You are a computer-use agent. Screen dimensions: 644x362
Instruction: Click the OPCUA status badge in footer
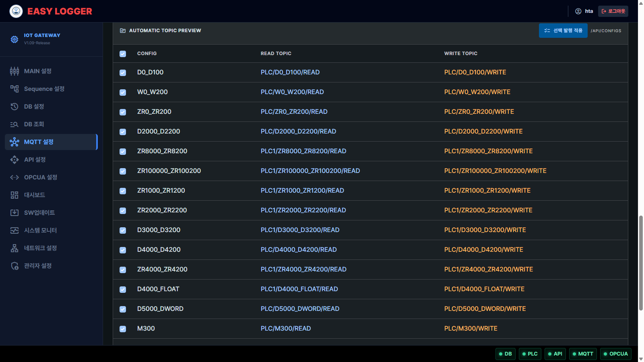(616, 354)
